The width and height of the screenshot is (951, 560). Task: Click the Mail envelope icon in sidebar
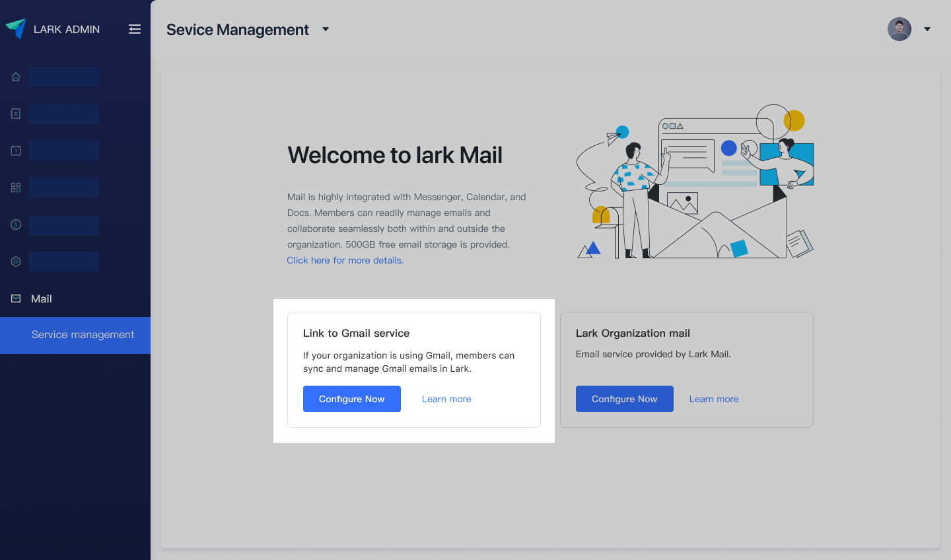click(x=16, y=298)
